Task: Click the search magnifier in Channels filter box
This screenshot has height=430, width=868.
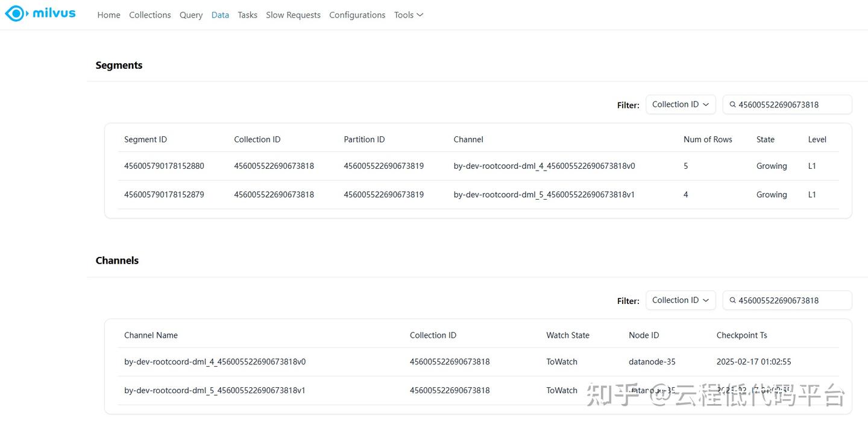Action: (733, 300)
